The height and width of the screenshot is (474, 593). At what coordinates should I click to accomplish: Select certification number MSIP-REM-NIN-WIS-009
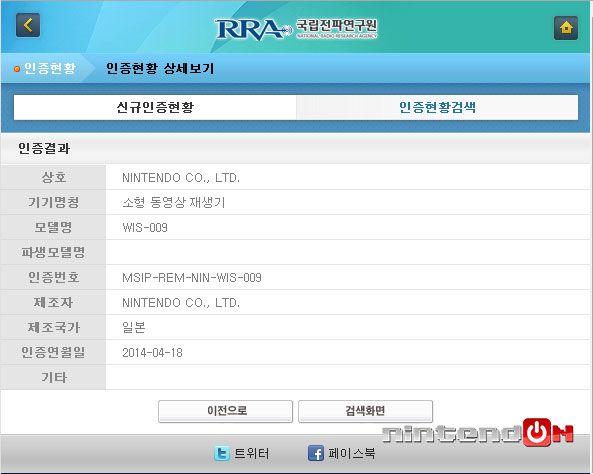192,278
